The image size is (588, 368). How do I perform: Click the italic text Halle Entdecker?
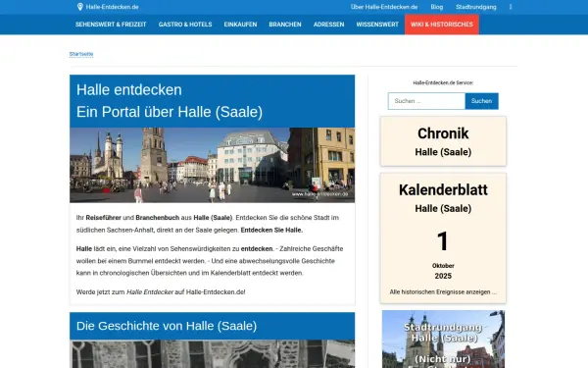tap(150, 292)
